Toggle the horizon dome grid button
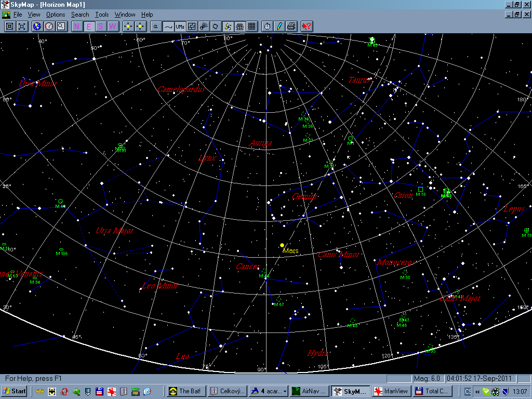The image size is (532, 399). (240, 26)
